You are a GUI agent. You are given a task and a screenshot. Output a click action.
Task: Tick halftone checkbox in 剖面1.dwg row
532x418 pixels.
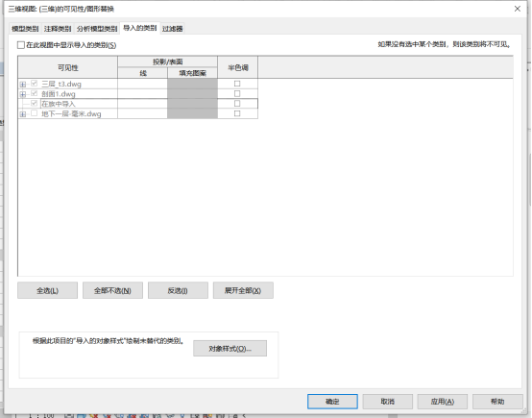click(x=237, y=93)
